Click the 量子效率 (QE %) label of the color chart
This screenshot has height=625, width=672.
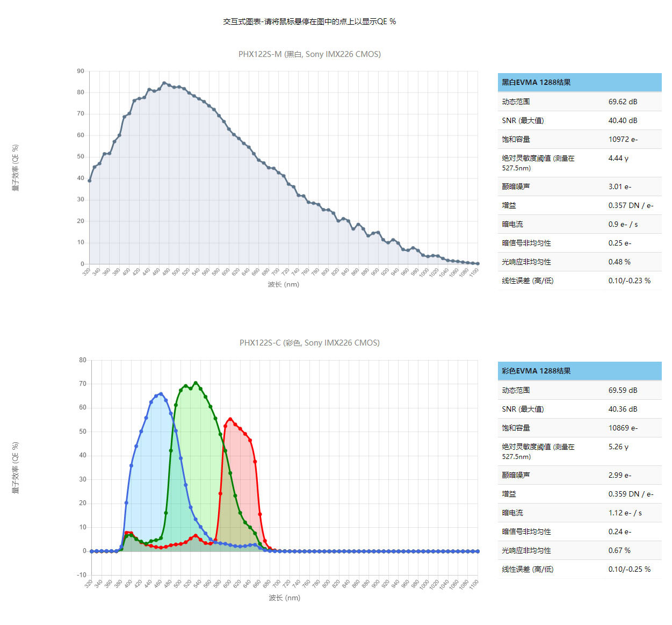click(16, 468)
